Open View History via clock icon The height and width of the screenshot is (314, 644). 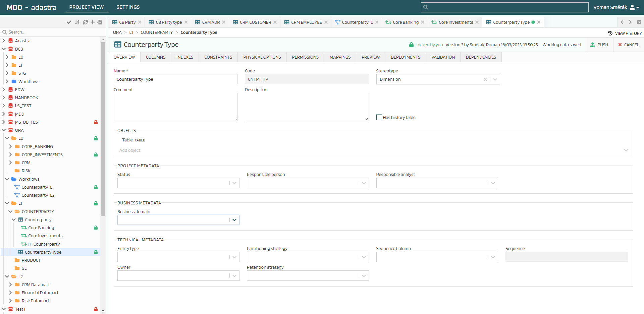click(610, 33)
